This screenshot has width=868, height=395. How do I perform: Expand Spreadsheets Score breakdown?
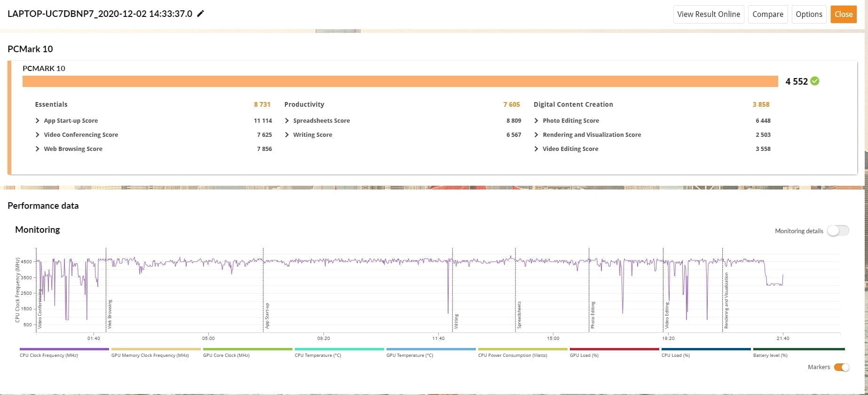pos(287,121)
